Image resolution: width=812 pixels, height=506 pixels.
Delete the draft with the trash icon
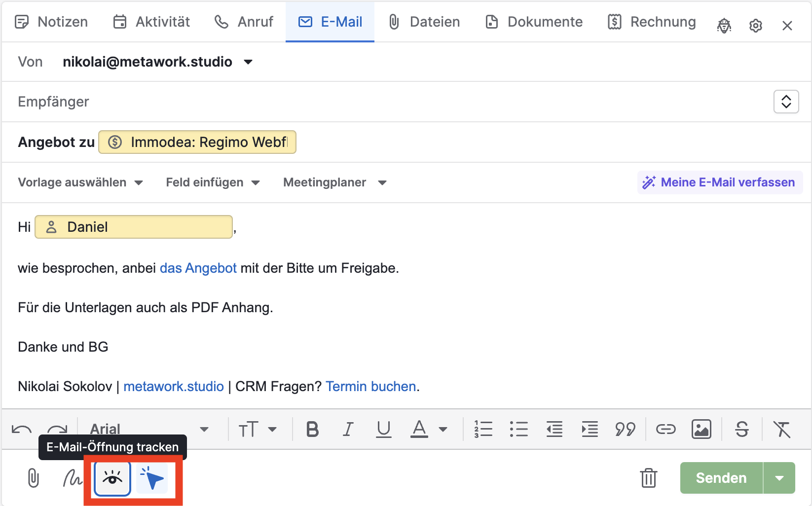(648, 478)
